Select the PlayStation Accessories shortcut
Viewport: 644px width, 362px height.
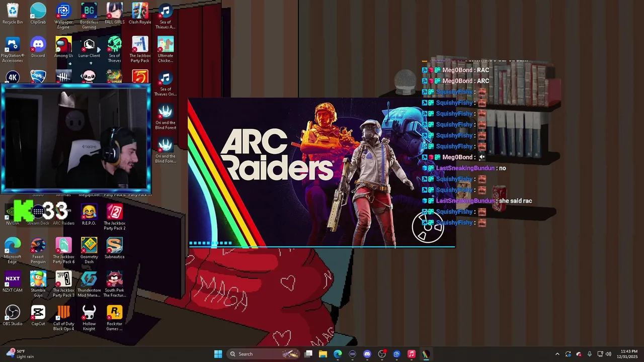(x=13, y=50)
